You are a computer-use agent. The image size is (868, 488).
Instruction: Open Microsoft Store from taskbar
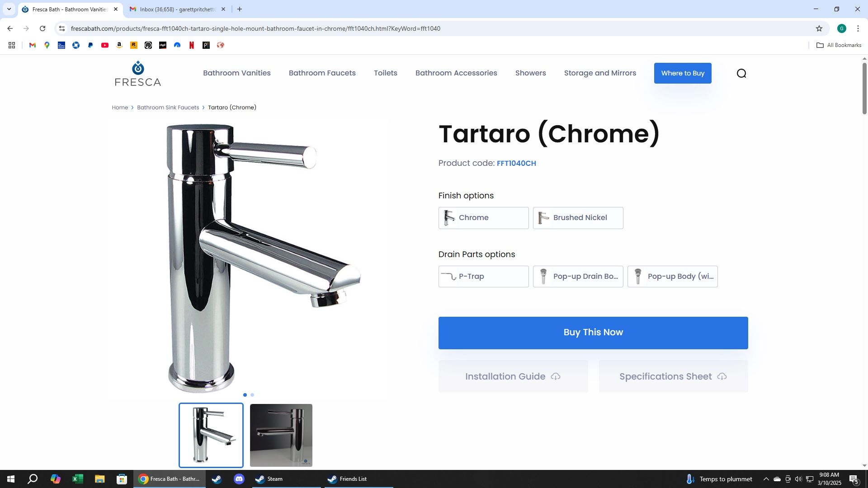click(122, 479)
